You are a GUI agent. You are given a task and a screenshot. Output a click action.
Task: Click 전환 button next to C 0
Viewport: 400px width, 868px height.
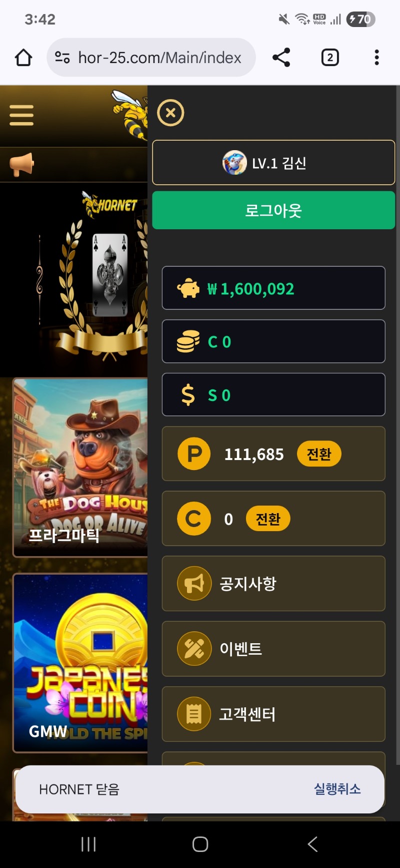(x=268, y=519)
